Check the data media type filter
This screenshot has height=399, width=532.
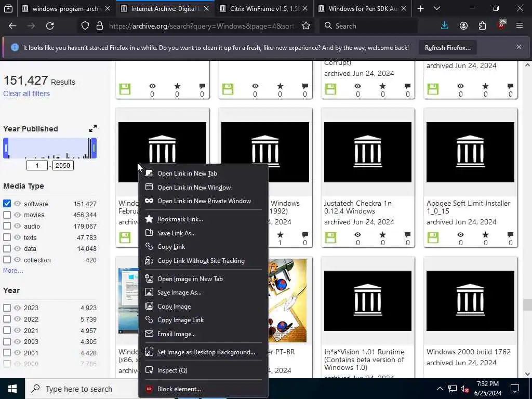7,248
